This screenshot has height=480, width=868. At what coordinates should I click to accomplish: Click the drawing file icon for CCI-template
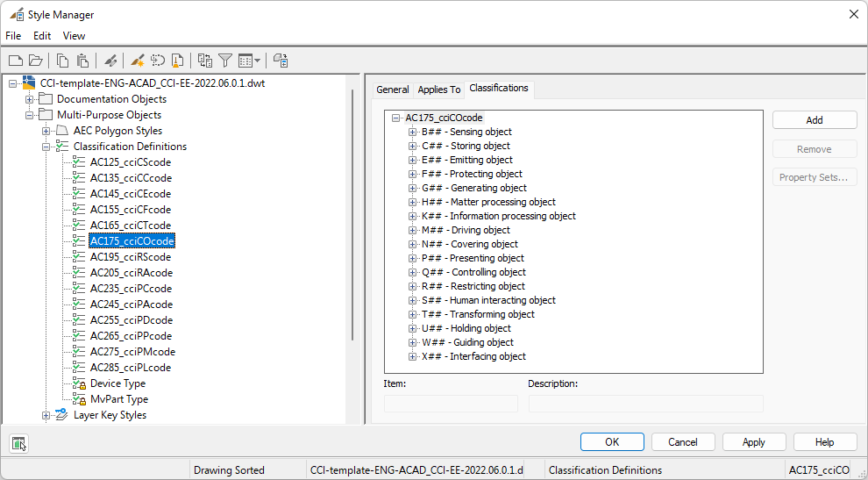29,83
